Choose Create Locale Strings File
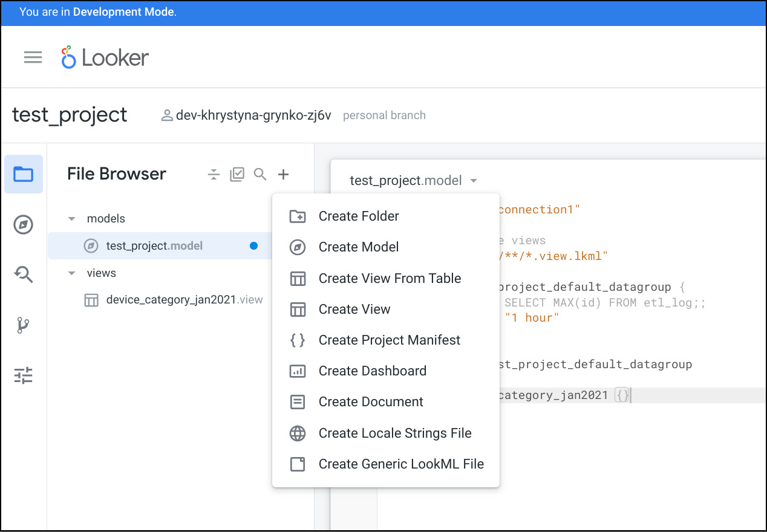 [x=386, y=433]
